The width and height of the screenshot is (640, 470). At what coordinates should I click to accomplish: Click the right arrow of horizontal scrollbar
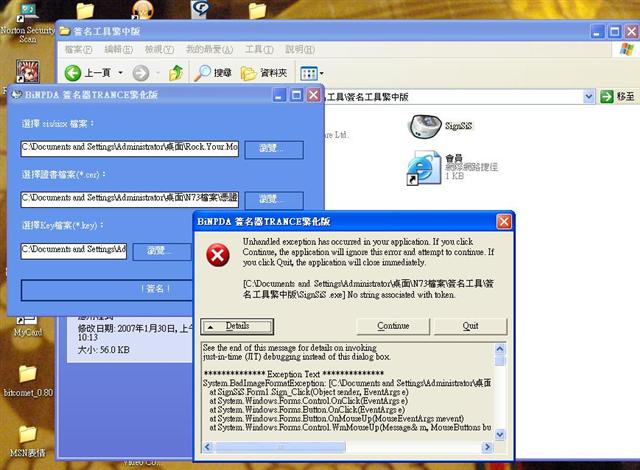coord(487,447)
